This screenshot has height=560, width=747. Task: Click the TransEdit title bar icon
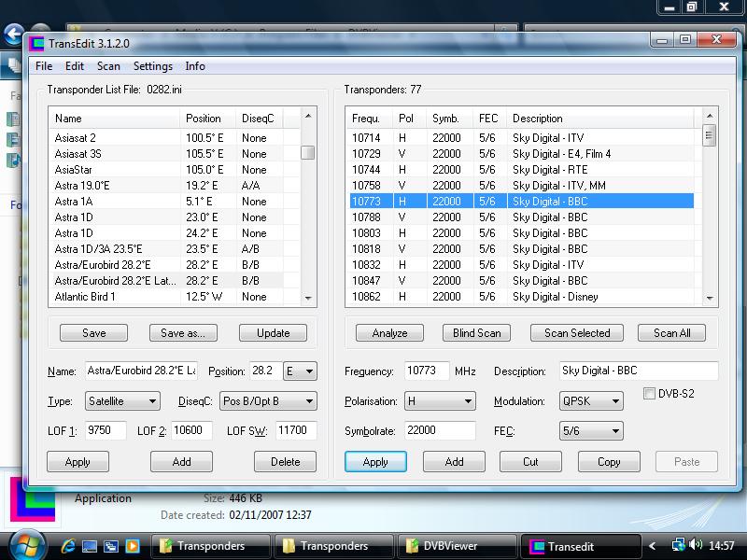tap(36, 44)
